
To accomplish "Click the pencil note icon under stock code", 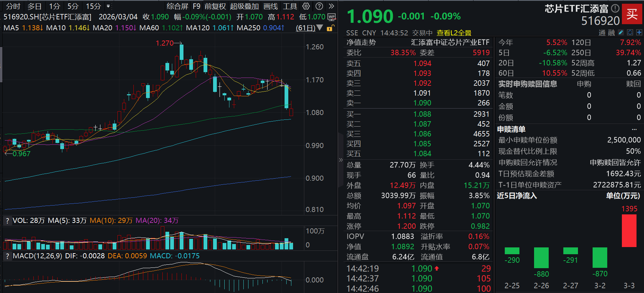I will point(621,32).
